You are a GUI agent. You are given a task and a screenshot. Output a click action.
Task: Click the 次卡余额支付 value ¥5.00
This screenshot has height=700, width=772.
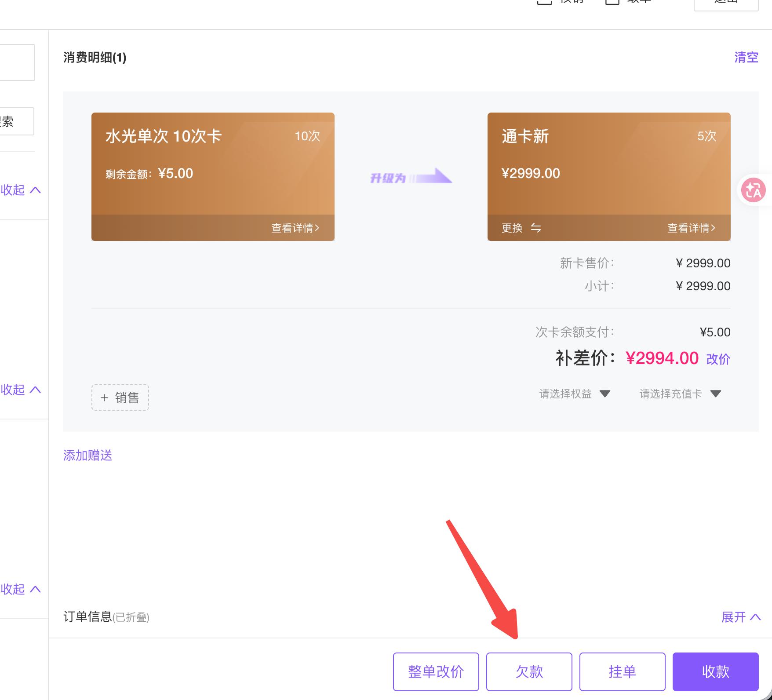715,332
